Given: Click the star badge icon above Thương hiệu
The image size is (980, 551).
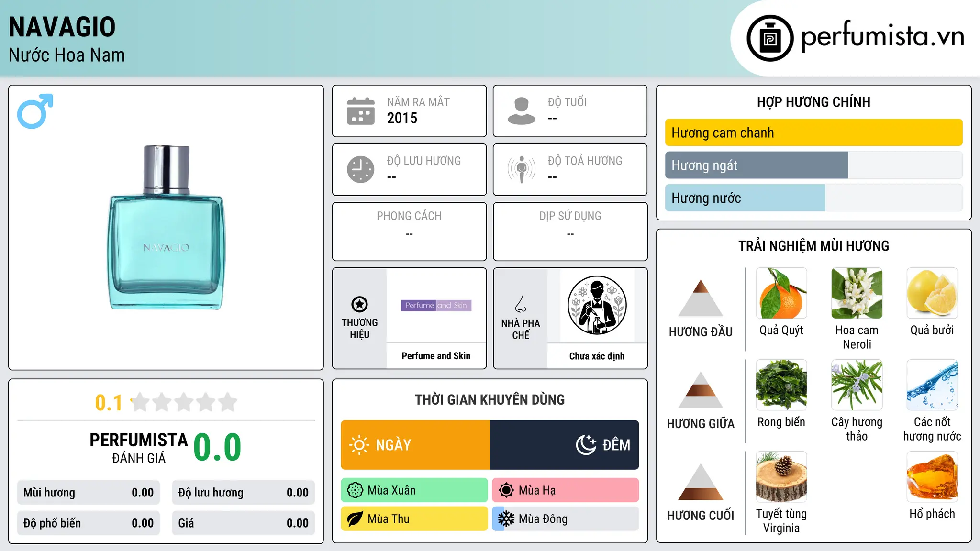Looking at the screenshot, I should tap(359, 304).
